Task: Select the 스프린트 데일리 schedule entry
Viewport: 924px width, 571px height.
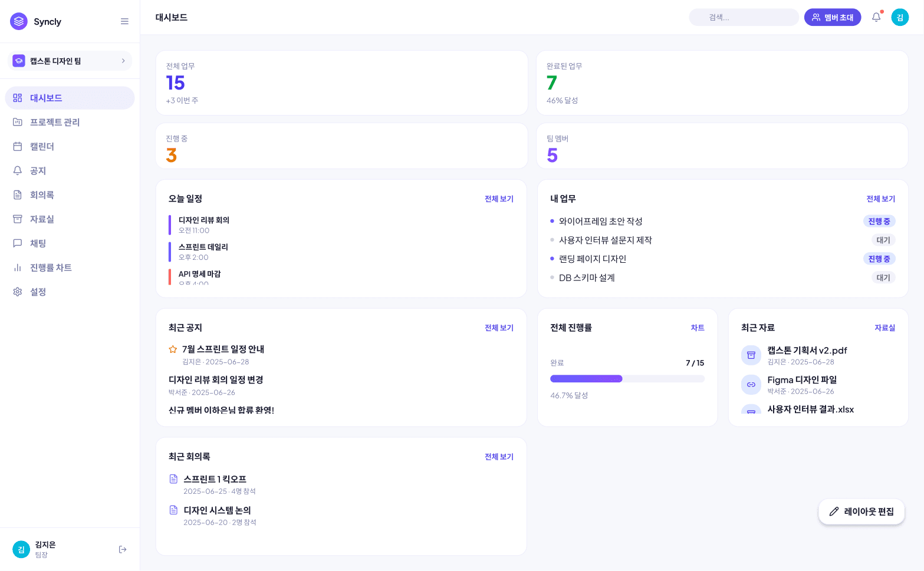Action: (341, 252)
